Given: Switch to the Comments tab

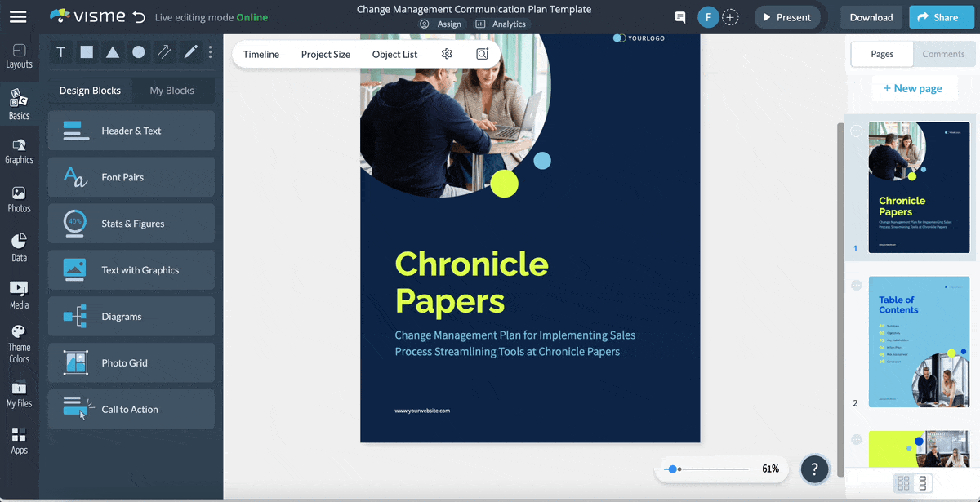Looking at the screenshot, I should [x=944, y=54].
